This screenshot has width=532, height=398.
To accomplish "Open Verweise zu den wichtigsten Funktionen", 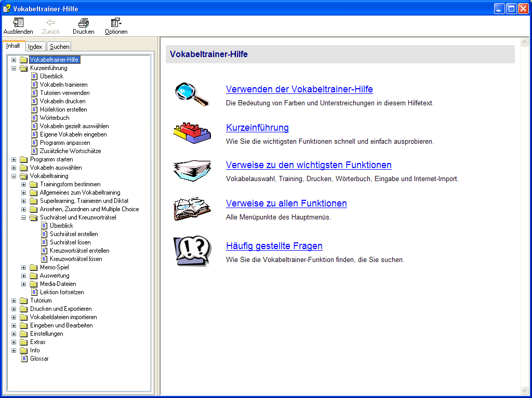I will (309, 165).
